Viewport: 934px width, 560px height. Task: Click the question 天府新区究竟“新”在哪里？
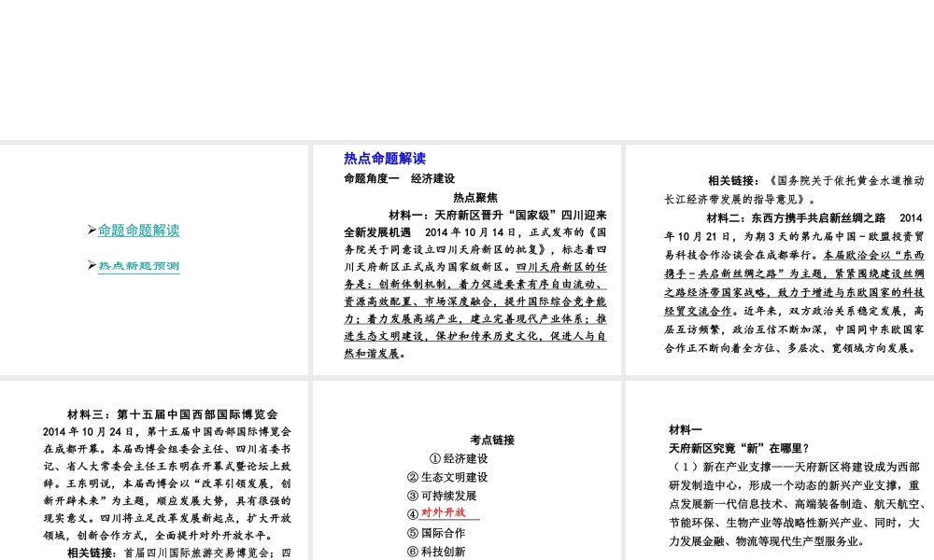739,448
